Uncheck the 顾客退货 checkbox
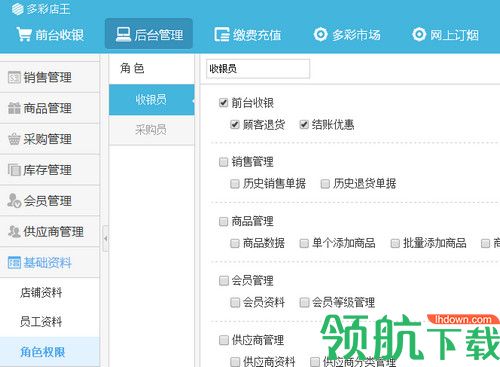Image resolution: width=500 pixels, height=367 pixels. point(235,125)
